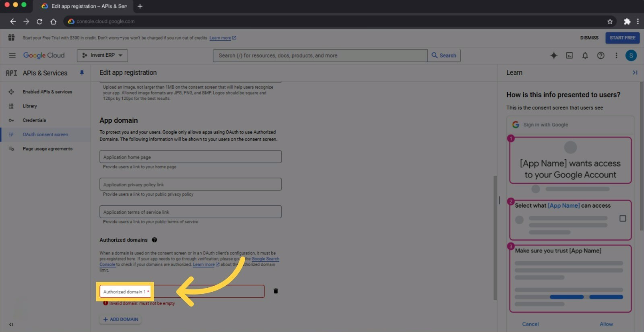Delete Authorized domain 1 with trash icon
Image resolution: width=644 pixels, height=332 pixels.
coord(276,291)
